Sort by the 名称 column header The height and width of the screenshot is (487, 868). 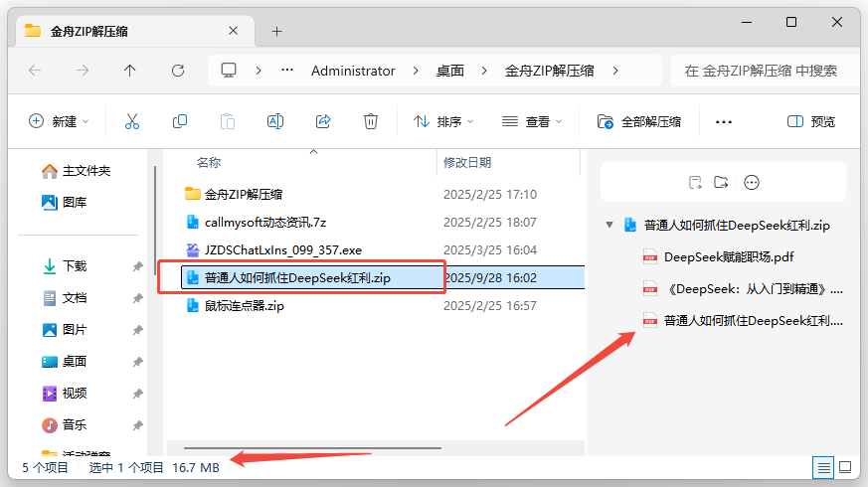point(209,163)
